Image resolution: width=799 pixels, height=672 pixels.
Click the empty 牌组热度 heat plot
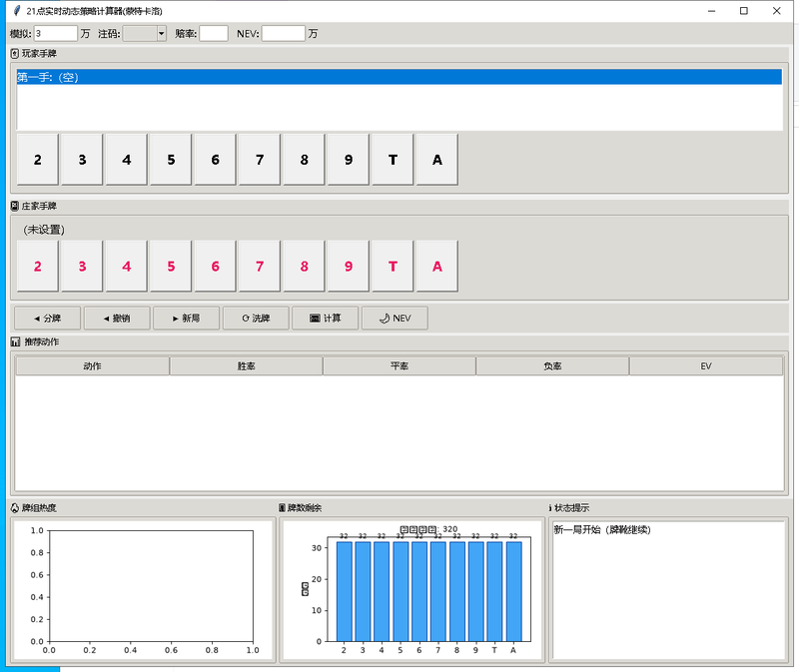tap(152, 586)
